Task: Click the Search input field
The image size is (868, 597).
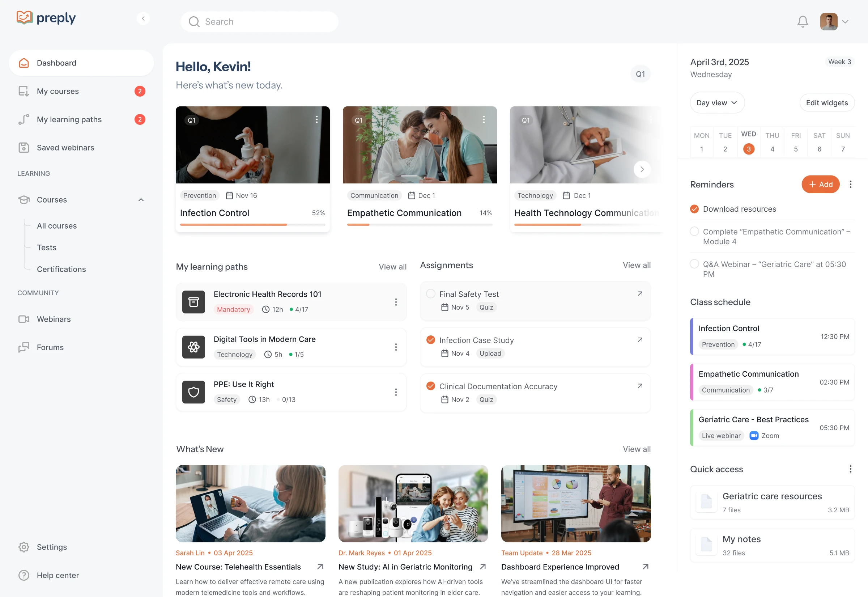Action: tap(259, 22)
